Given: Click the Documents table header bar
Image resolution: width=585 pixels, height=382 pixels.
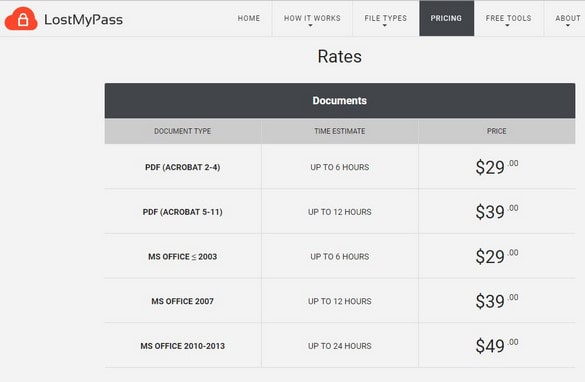Looking at the screenshot, I should 340,100.
